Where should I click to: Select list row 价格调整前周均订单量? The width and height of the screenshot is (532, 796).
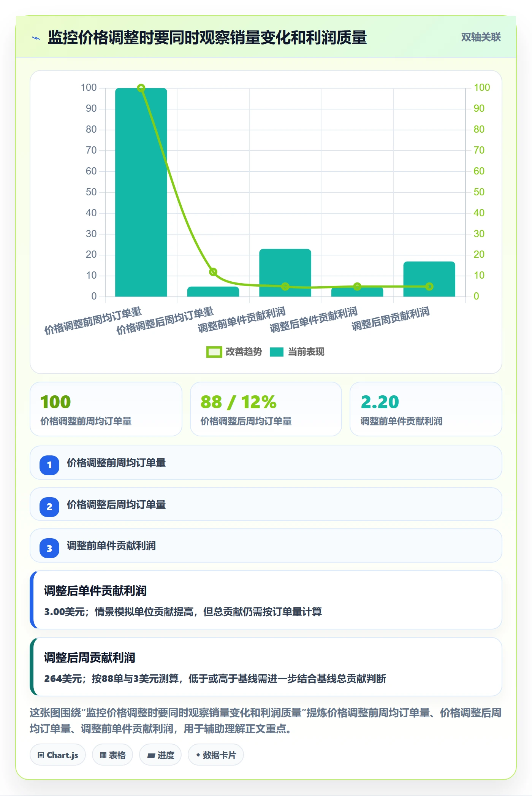pyautogui.click(x=266, y=463)
